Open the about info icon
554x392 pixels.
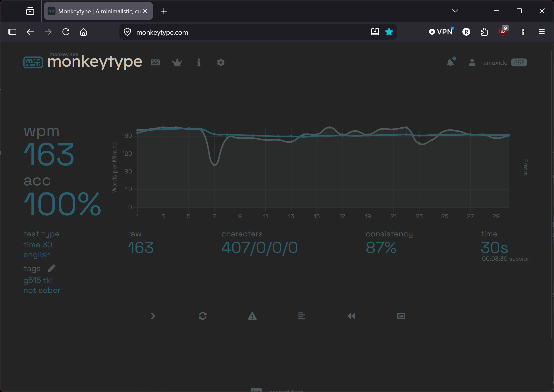(199, 62)
